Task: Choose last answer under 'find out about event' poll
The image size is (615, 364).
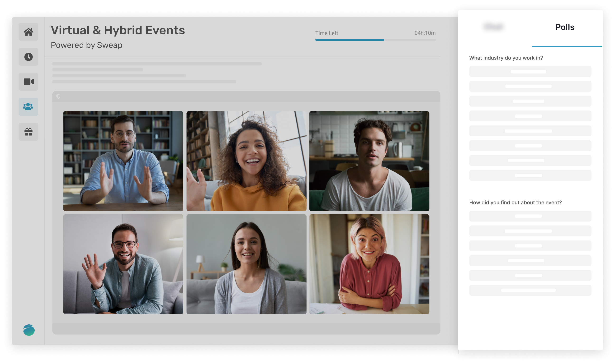Action: click(530, 290)
